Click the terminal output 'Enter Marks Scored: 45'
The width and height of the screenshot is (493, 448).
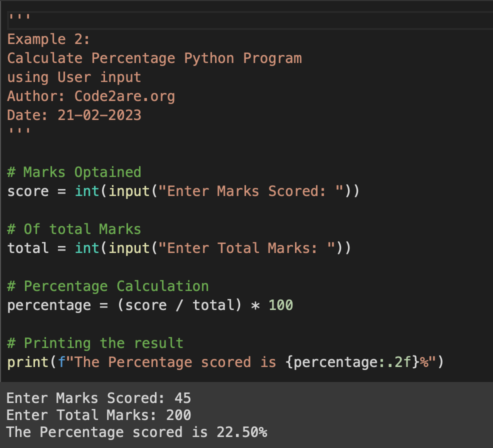click(x=98, y=398)
